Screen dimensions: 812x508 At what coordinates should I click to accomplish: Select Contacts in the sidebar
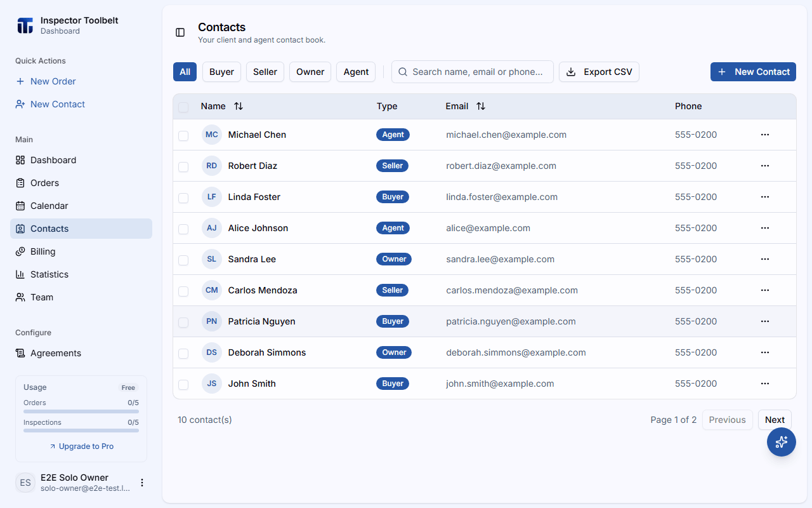[x=81, y=229]
